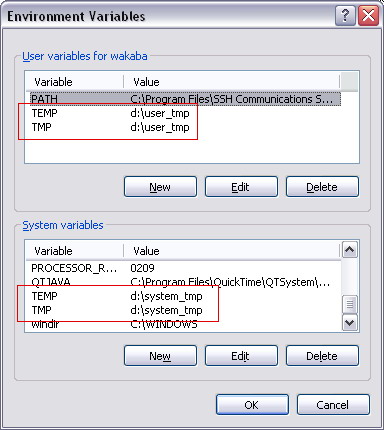Image resolution: width=384 pixels, height=430 pixels.
Task: Click the d:\system_tmp value of TEMP
Action: pyautogui.click(x=166, y=296)
